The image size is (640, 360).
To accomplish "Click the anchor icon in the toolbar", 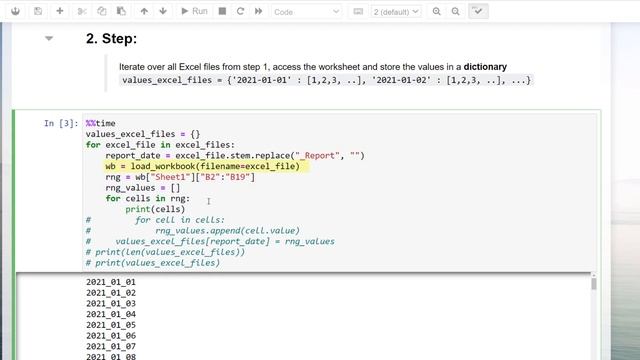I will (x=16, y=11).
